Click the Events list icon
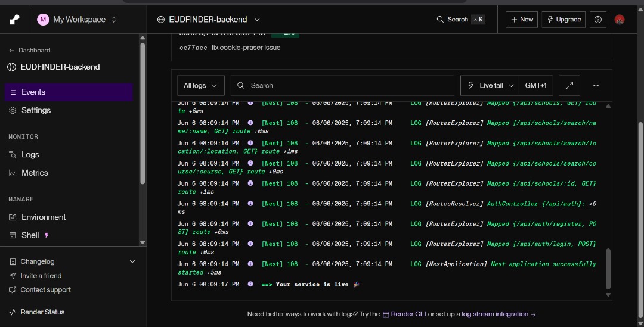The image size is (644, 327). tap(13, 92)
